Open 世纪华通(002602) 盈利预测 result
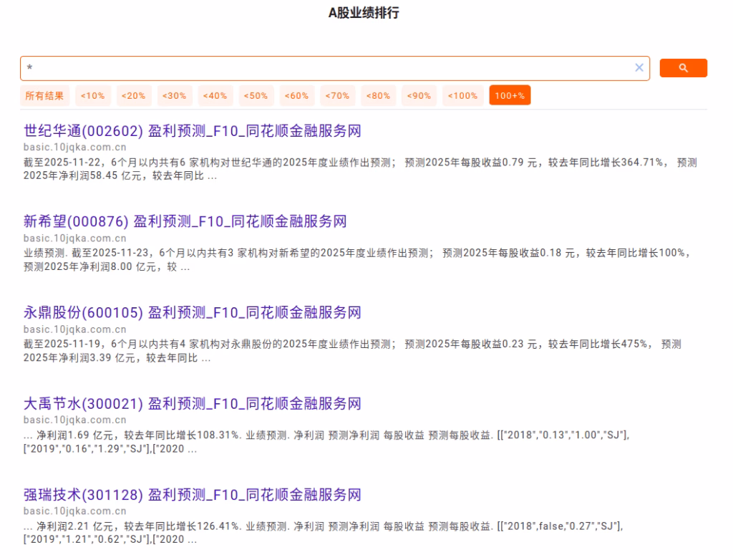The height and width of the screenshot is (560, 733). pos(192,131)
